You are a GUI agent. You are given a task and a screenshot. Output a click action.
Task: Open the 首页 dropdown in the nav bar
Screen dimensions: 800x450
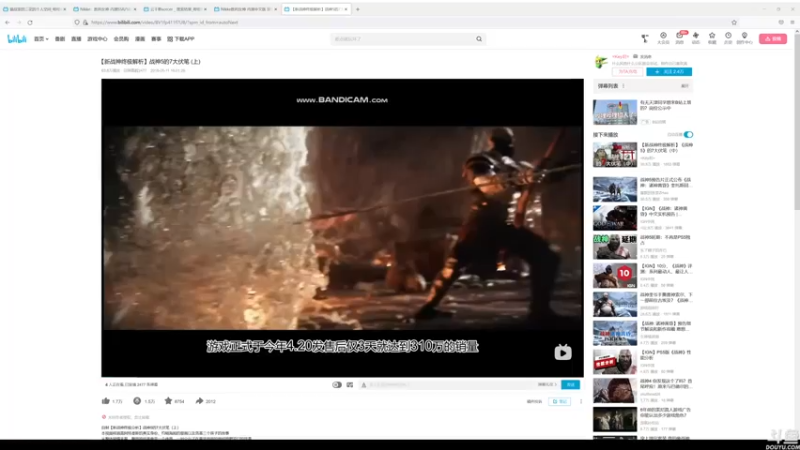[x=41, y=39]
